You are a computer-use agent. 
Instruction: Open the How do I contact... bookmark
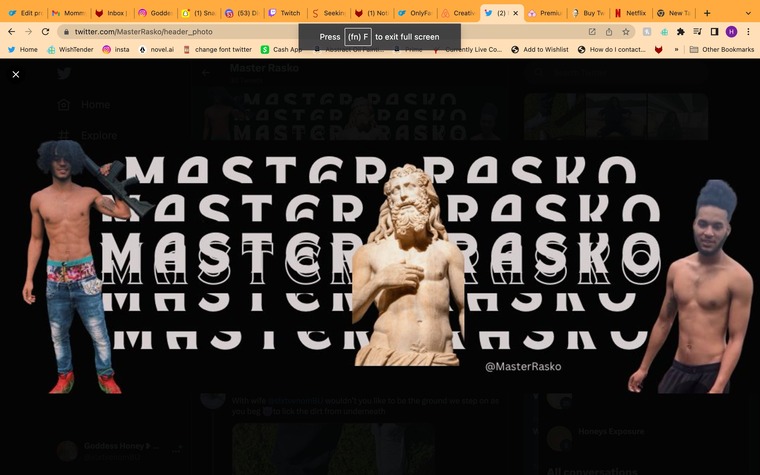click(x=611, y=49)
